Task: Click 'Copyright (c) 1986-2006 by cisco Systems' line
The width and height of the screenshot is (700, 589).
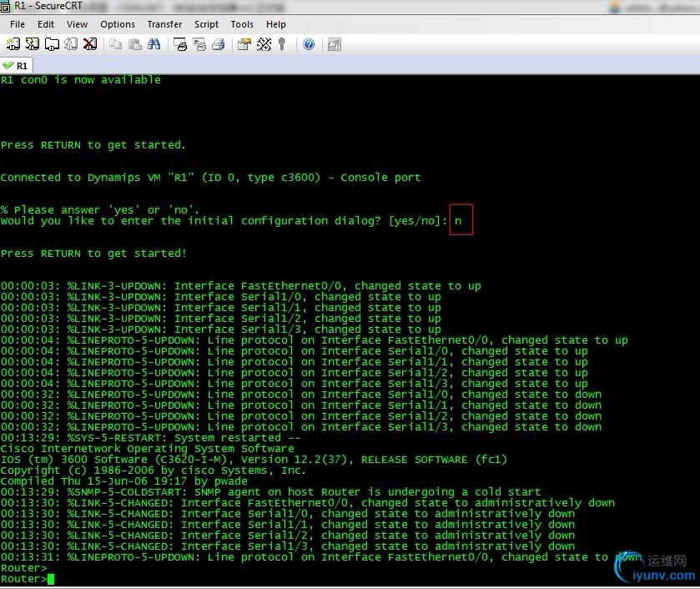Action: pyautogui.click(x=154, y=471)
